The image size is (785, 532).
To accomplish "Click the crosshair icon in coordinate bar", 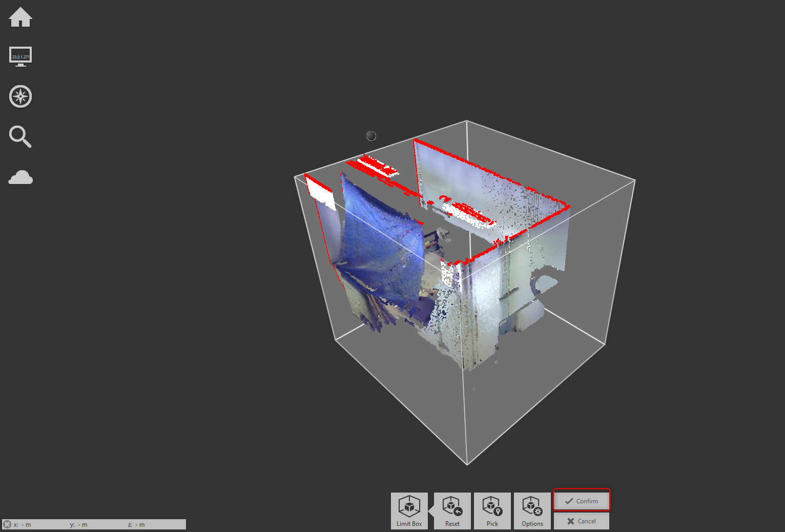I will pos(7,524).
